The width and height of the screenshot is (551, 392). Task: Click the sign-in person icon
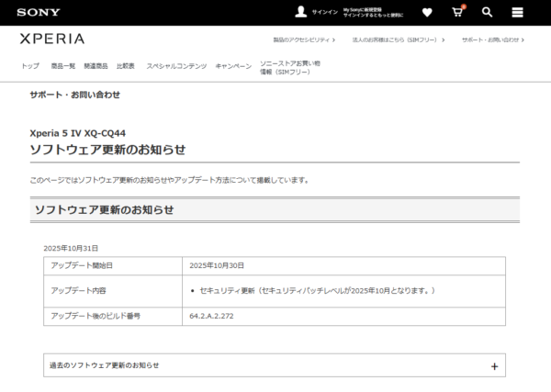301,12
